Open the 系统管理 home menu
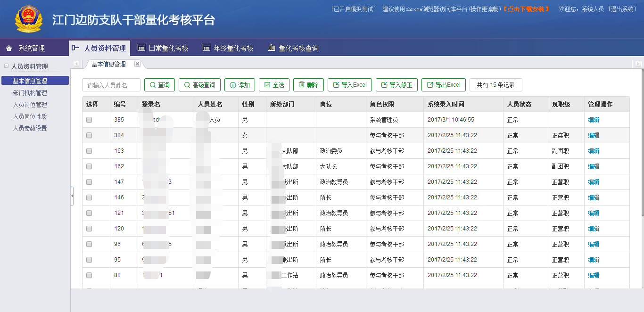The width and height of the screenshot is (644, 312). (25, 48)
